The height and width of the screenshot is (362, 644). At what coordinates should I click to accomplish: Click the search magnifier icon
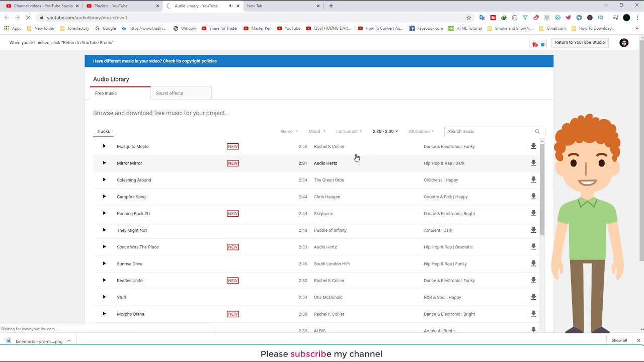[537, 132]
